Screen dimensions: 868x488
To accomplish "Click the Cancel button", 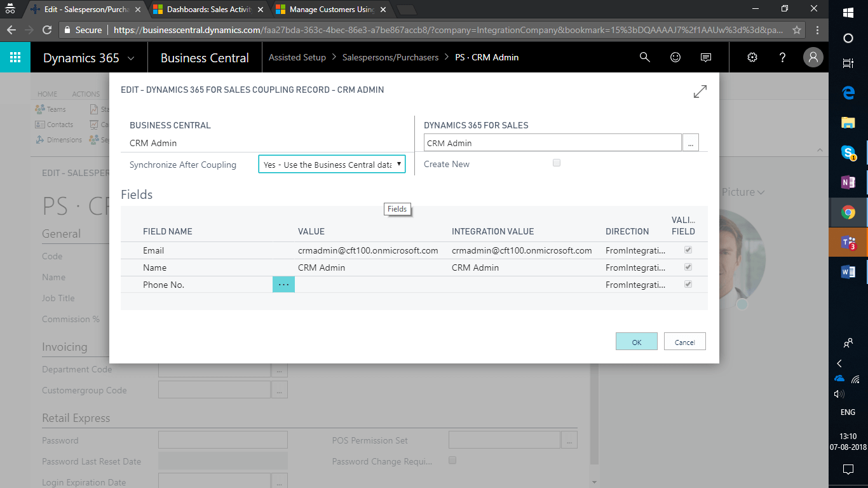I will 684,342.
